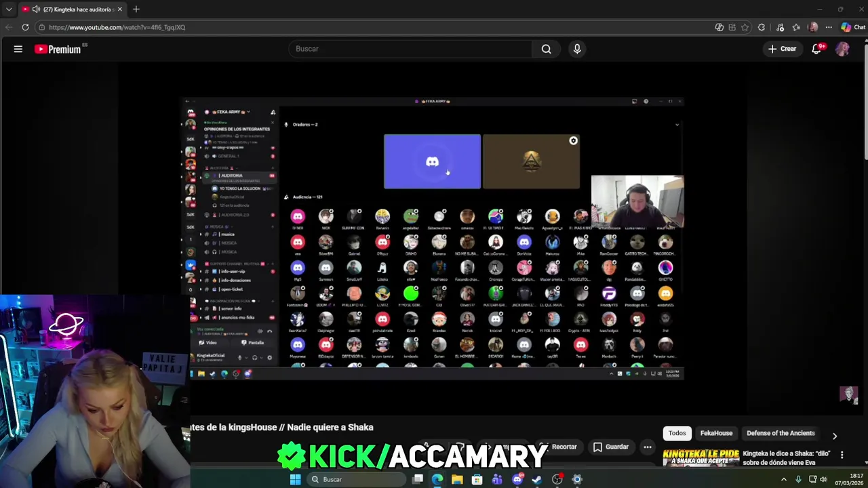This screenshot has width=868, height=488.
Task: Open YouTube notifications bell
Action: coord(816,49)
